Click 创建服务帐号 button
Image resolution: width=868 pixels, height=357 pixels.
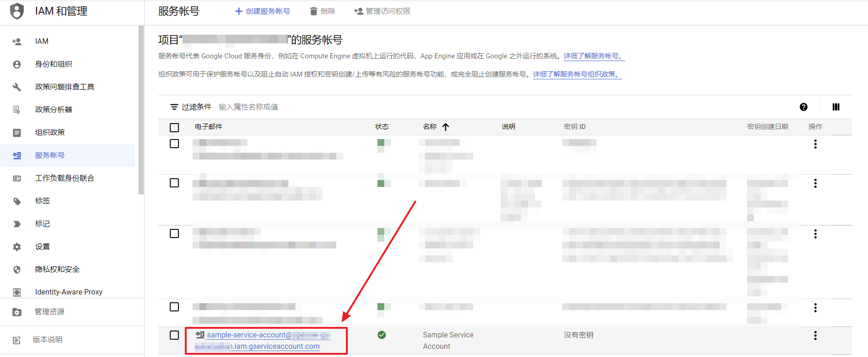click(x=262, y=11)
